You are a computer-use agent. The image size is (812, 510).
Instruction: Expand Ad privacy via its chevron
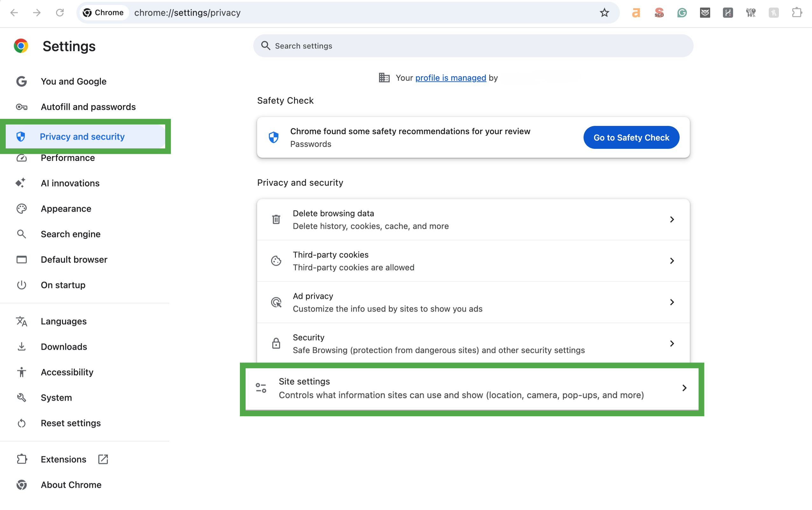(x=672, y=302)
